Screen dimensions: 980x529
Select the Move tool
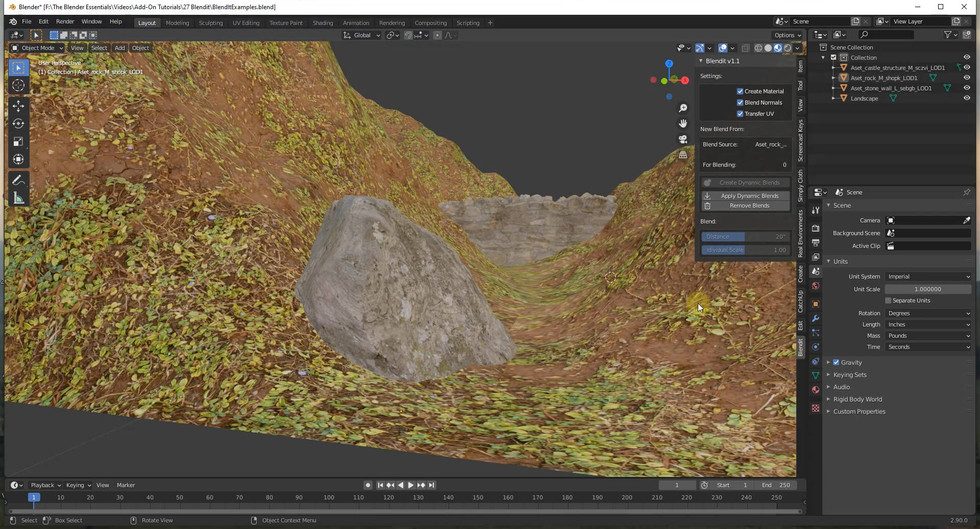[x=18, y=106]
